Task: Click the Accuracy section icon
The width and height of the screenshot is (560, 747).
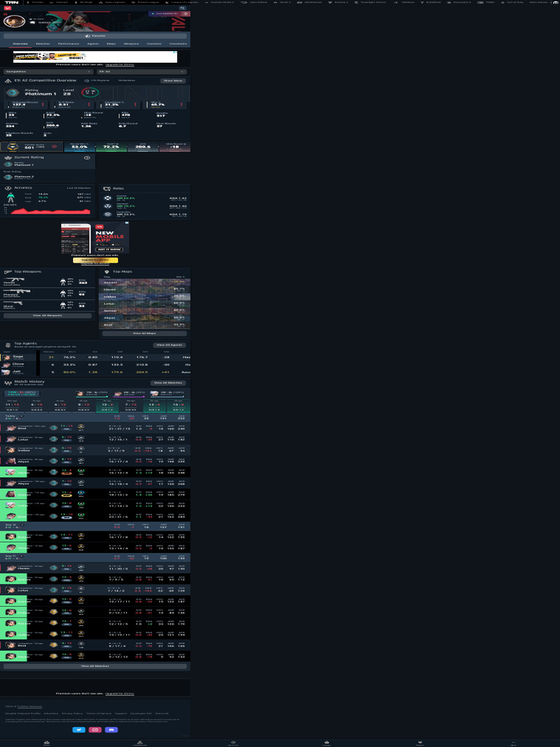Action: pyautogui.click(x=8, y=187)
